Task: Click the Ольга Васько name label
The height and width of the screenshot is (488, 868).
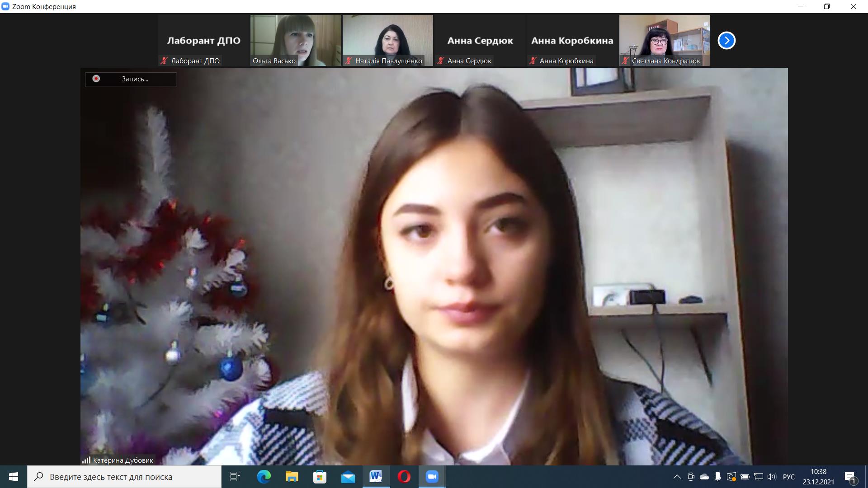Action: (274, 61)
